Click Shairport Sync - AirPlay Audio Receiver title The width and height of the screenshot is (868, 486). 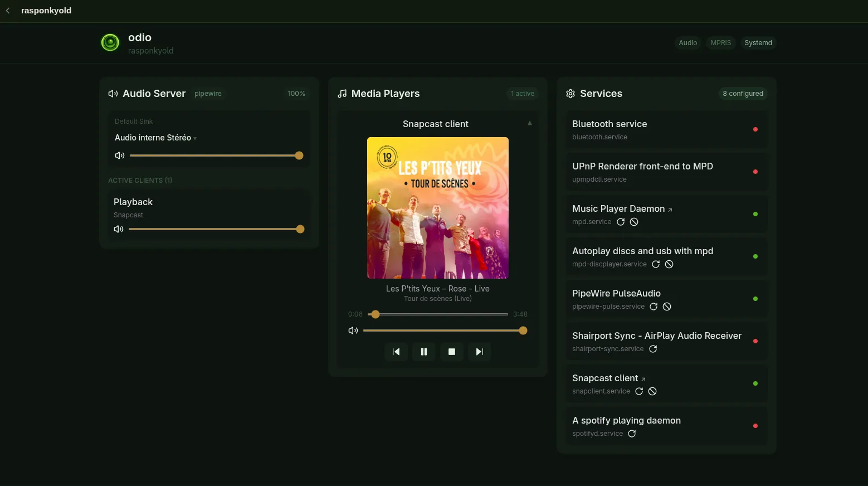click(657, 336)
